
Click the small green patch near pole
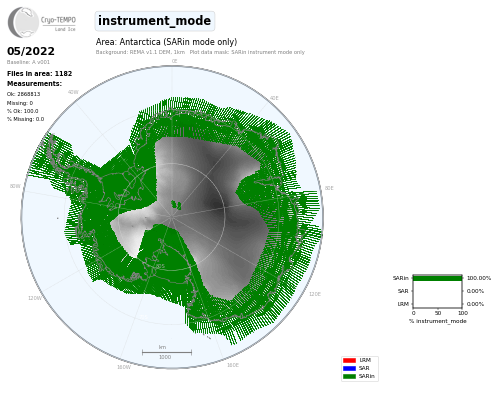[176, 205]
